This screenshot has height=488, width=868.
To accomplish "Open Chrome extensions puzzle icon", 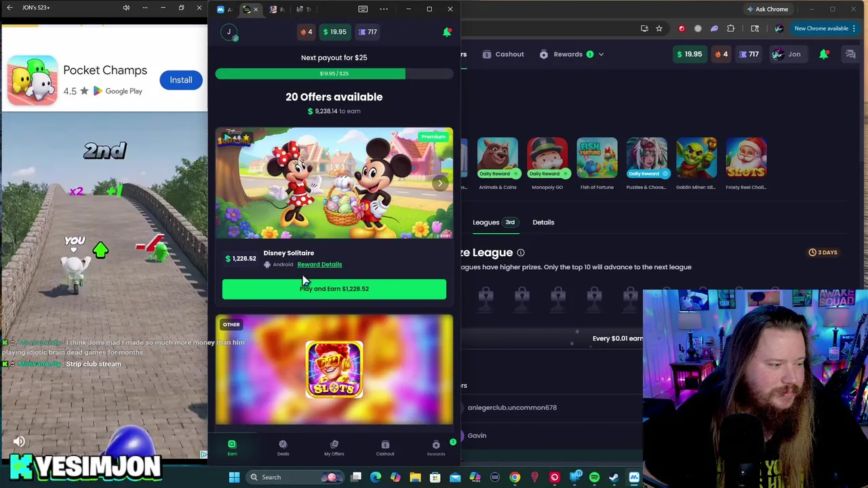I will [x=730, y=28].
